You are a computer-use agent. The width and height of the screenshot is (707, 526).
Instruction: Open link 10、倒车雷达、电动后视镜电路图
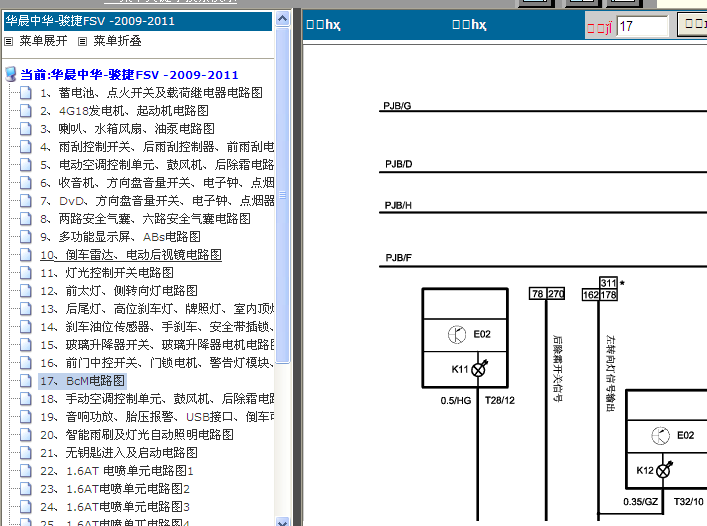coord(131,255)
